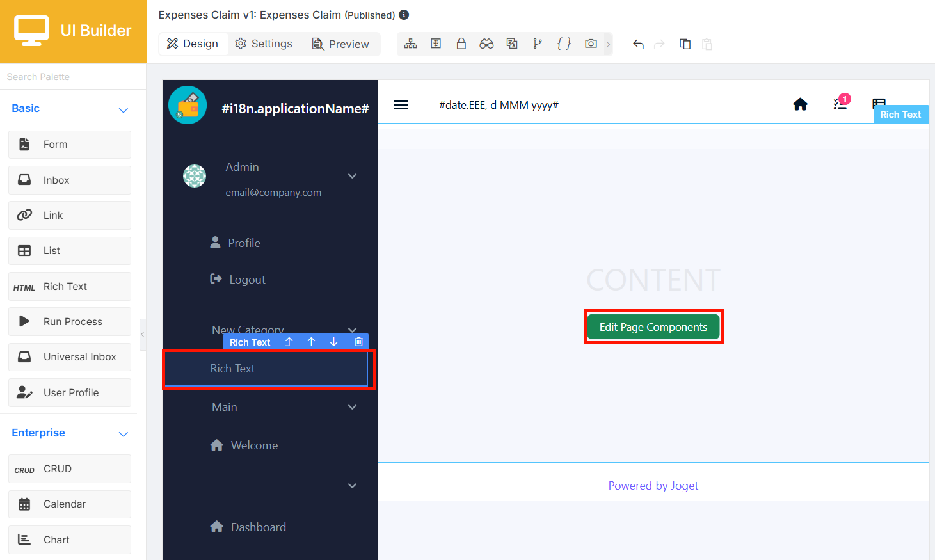The image size is (935, 560).
Task: Open the tree viewer sitemap icon
Action: click(x=411, y=44)
